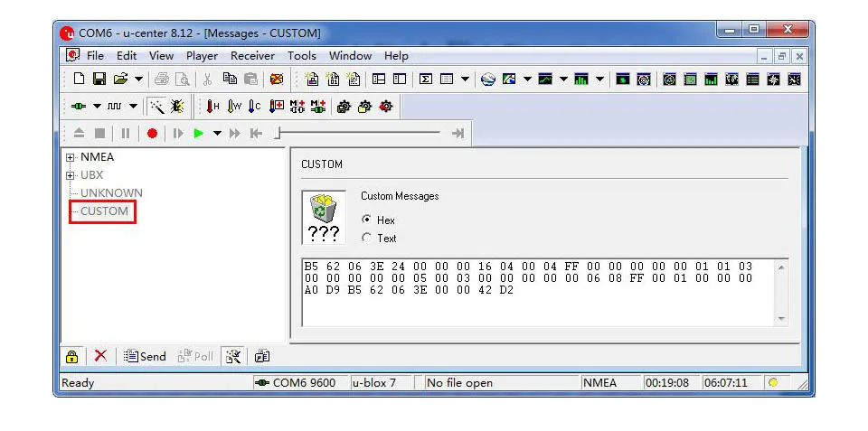Screen dimensions: 868x431
Task: Open the baudrate dropdown arrow
Action: [134, 106]
